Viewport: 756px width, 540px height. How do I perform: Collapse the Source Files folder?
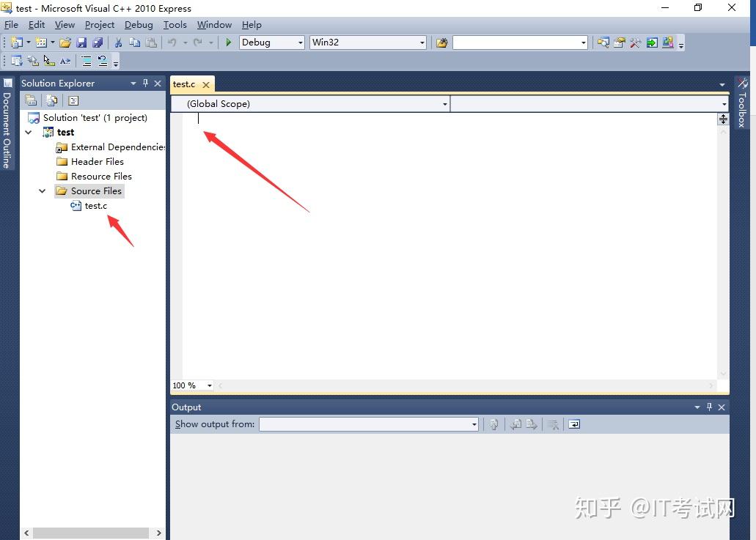tap(42, 191)
